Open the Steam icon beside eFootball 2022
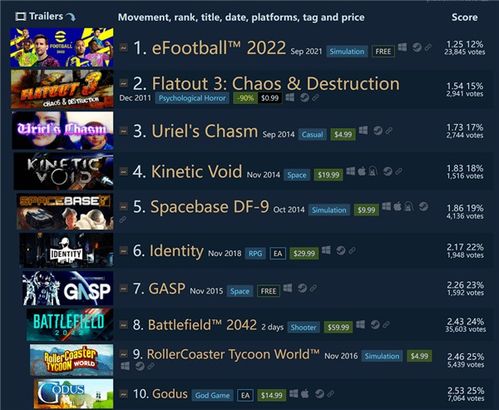This screenshot has height=410, width=499. pyautogui.click(x=417, y=47)
